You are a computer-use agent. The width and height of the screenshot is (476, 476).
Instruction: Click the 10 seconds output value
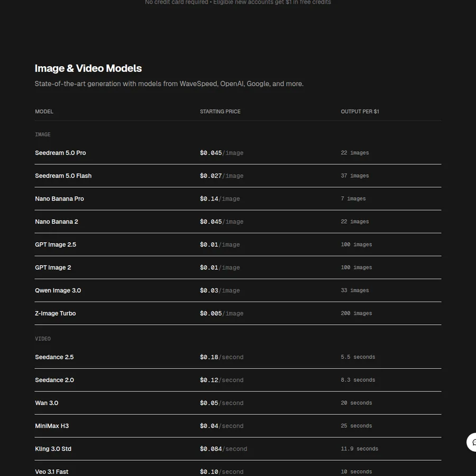356,472
